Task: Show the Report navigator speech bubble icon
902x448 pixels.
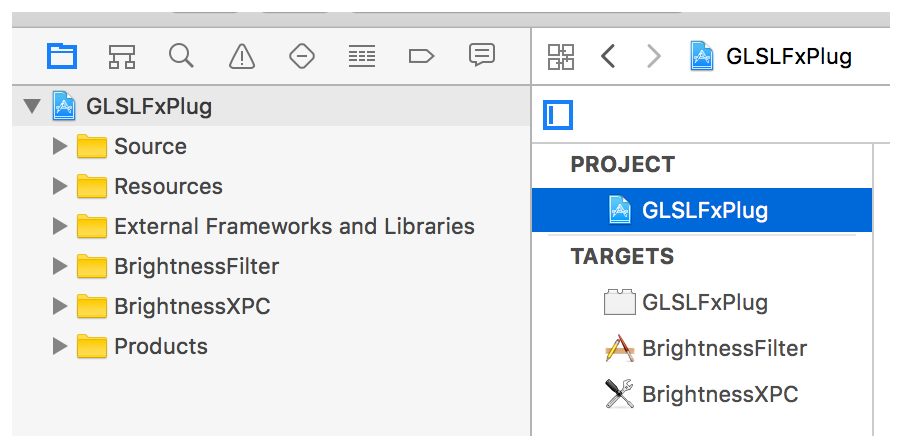Action: 482,56
